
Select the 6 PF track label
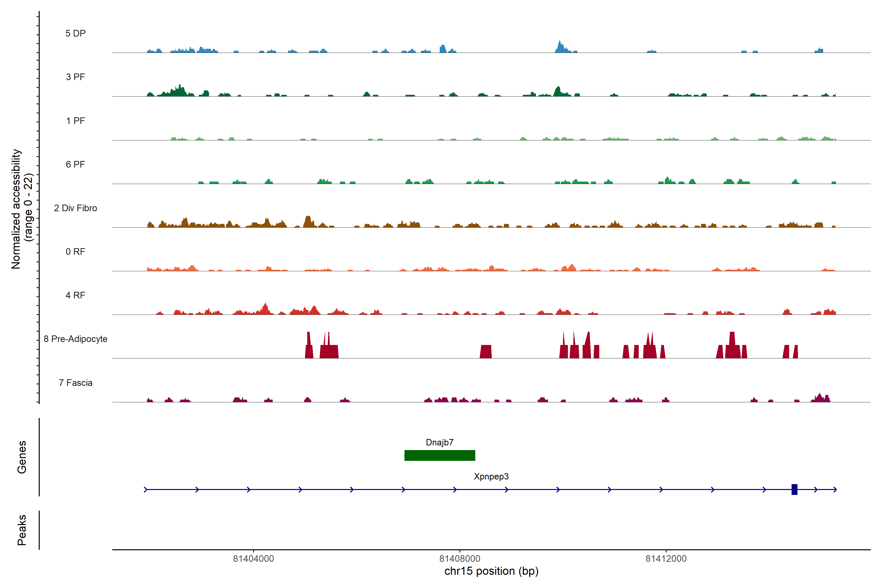click(75, 164)
